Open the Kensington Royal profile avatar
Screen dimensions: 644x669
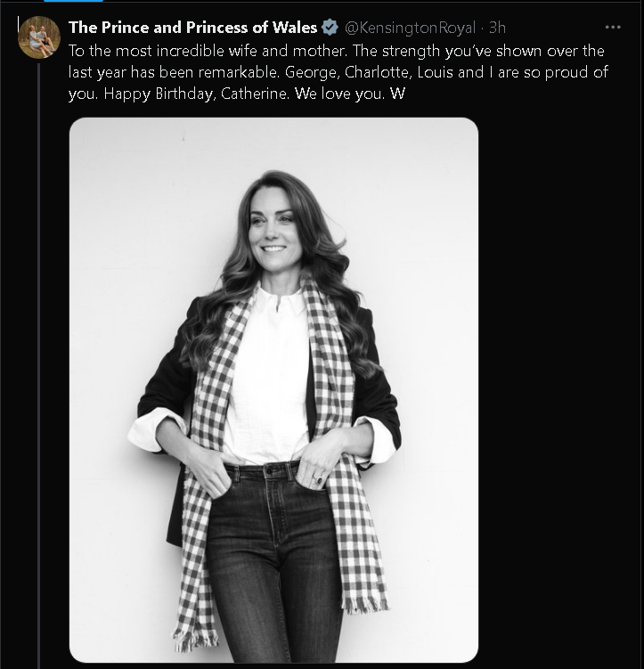click(39, 37)
